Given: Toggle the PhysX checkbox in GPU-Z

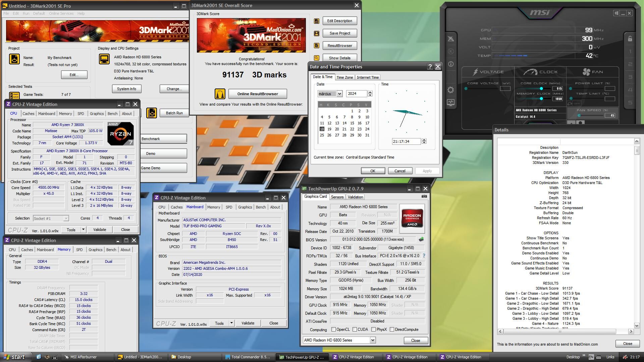Looking at the screenshot, I should [x=373, y=329].
